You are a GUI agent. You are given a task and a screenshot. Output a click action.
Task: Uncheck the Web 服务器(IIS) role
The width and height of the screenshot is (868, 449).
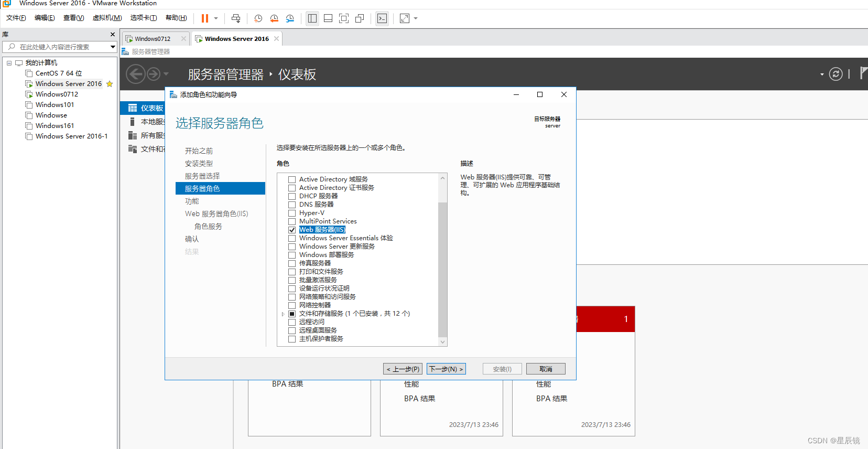pos(292,230)
